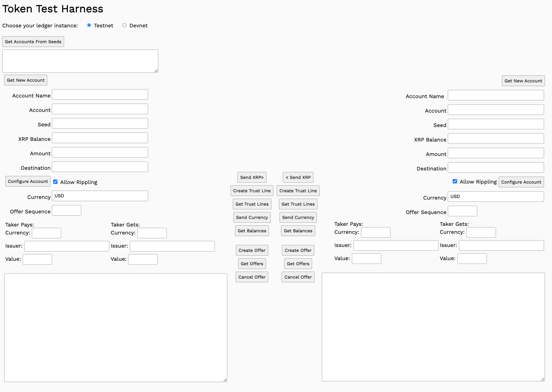
Task: Click Get New Account on the right side
Action: (x=523, y=81)
